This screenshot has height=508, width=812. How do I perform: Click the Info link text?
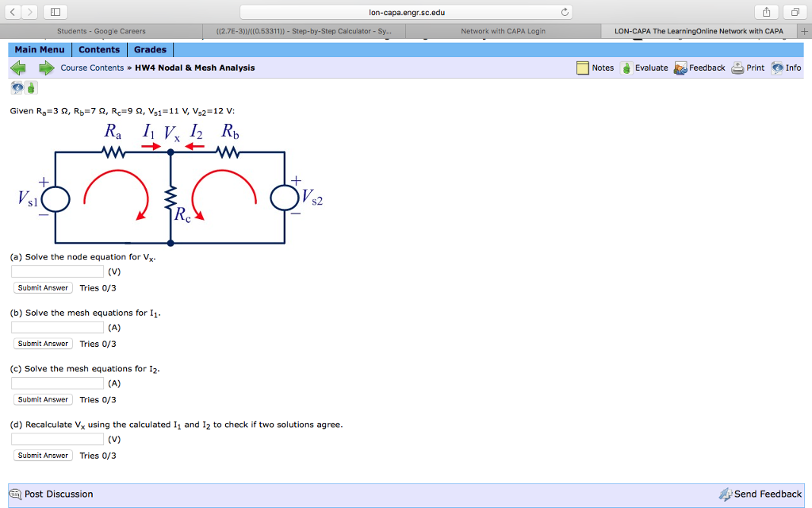pos(793,68)
